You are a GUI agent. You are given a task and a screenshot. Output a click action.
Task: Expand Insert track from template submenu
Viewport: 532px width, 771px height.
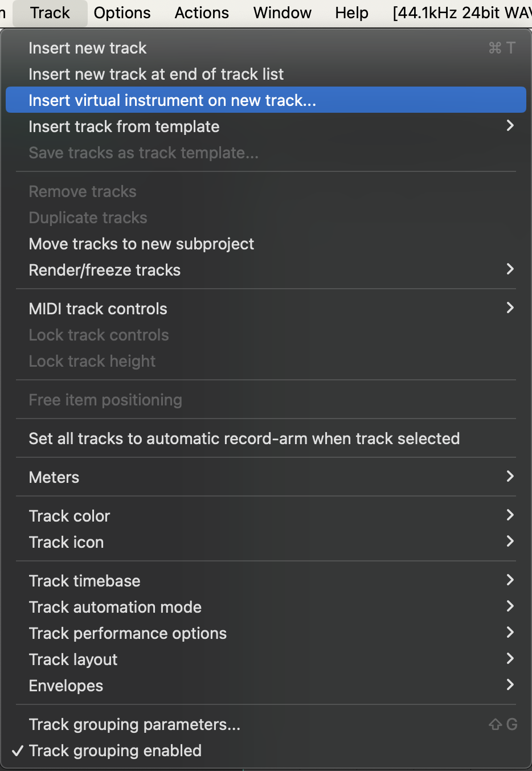coord(124,126)
